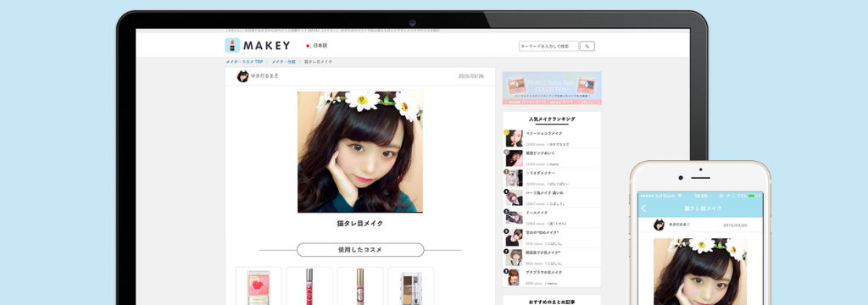Open the main flower-crown makeup photo on laptop
This screenshot has width=868, height=305.
point(359,152)
